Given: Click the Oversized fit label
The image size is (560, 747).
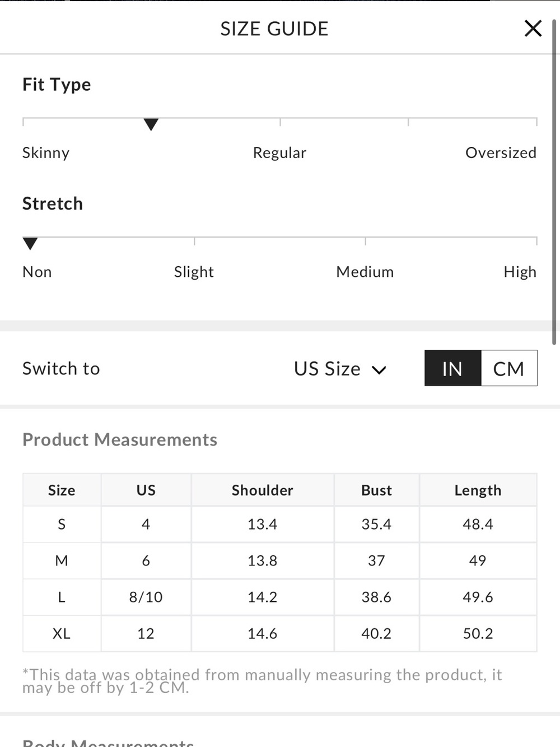Looking at the screenshot, I should 501,152.
